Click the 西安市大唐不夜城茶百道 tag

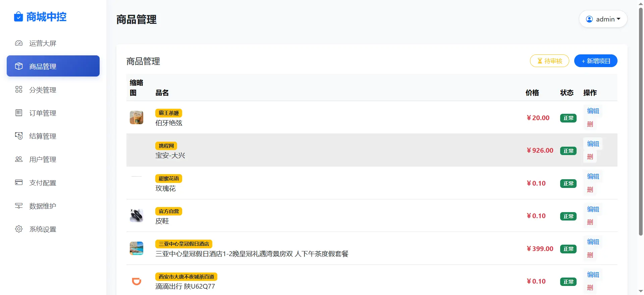(x=186, y=277)
